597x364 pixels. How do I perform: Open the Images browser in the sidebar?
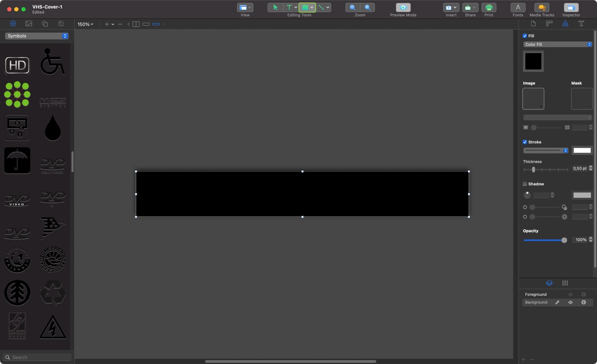pyautogui.click(x=29, y=24)
